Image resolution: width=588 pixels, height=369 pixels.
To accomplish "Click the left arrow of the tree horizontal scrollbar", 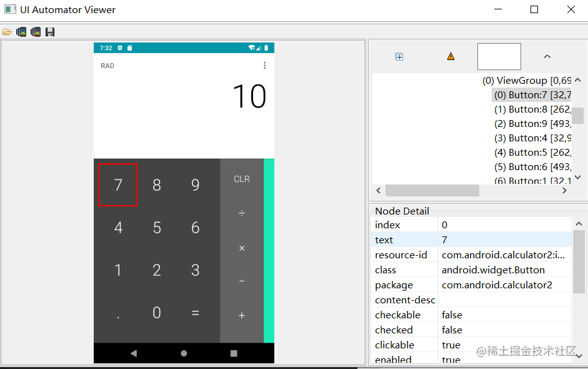I will click(379, 190).
